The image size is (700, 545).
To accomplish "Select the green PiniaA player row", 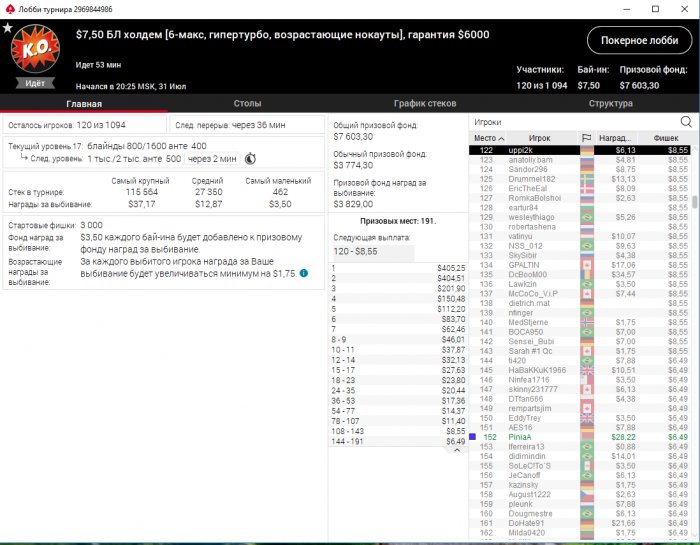I will coord(579,437).
